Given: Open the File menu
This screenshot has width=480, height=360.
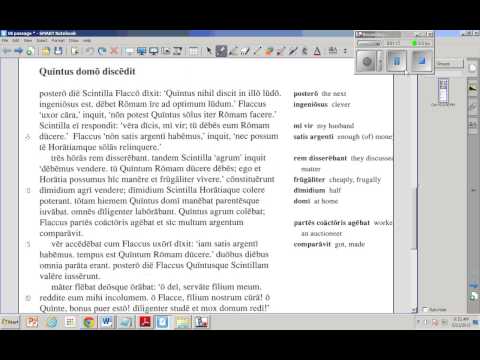Looking at the screenshot, I should point(5,41).
